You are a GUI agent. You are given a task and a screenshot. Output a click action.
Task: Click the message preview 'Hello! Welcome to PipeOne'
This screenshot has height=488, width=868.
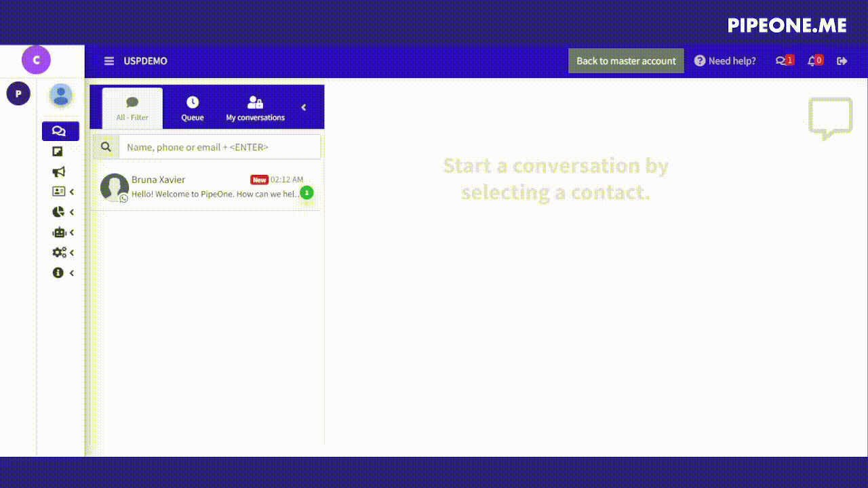[215, 194]
